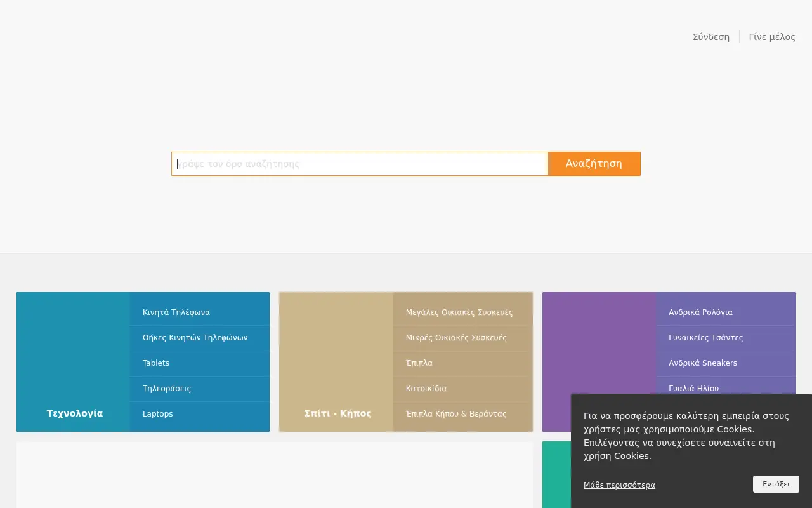Select the Tablets category link
The height and width of the screenshot is (508, 812).
pyautogui.click(x=200, y=363)
